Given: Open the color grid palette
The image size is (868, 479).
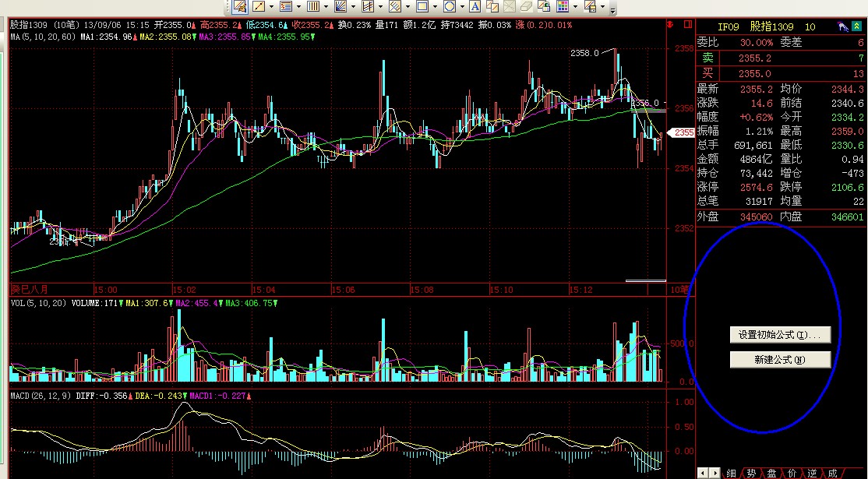Looking at the screenshot, I should click(562, 7).
